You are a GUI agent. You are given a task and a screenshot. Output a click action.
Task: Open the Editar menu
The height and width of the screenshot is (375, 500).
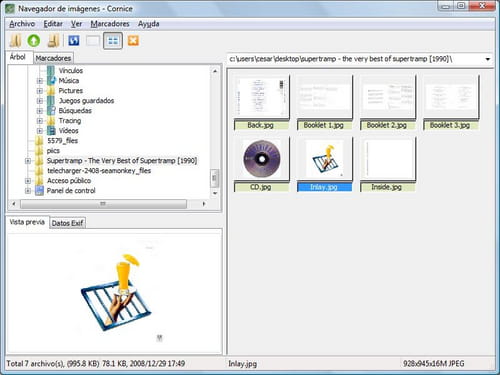point(53,24)
